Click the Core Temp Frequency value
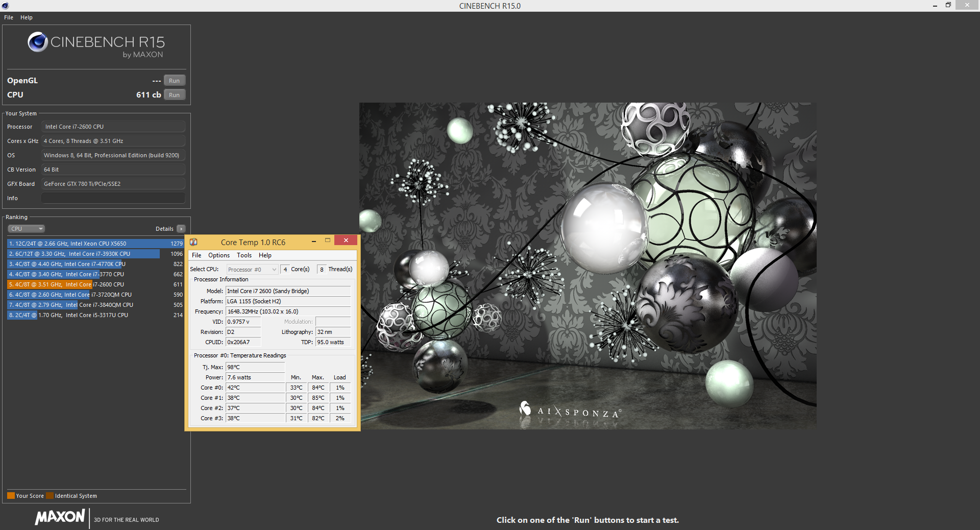This screenshot has width=980, height=530. [288, 311]
